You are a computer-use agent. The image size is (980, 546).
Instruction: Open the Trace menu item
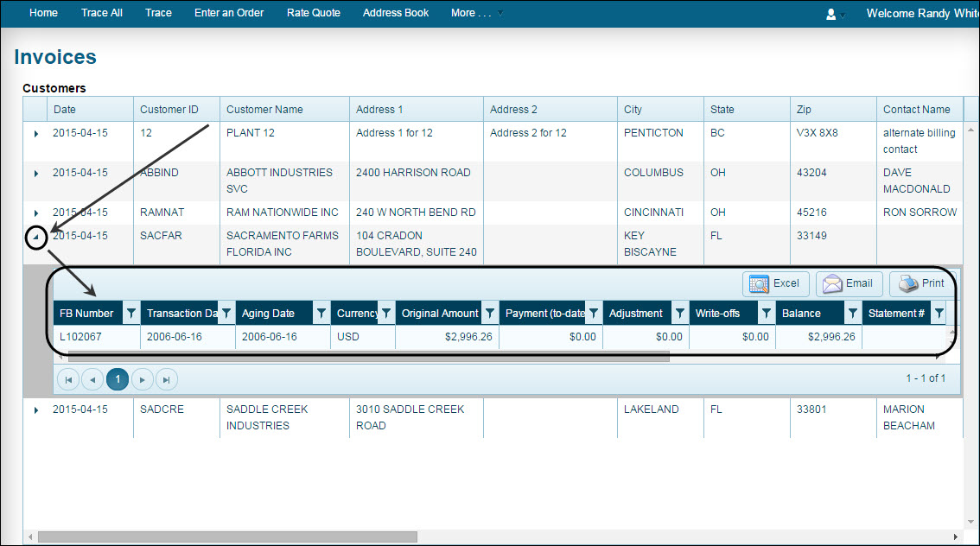pos(158,13)
